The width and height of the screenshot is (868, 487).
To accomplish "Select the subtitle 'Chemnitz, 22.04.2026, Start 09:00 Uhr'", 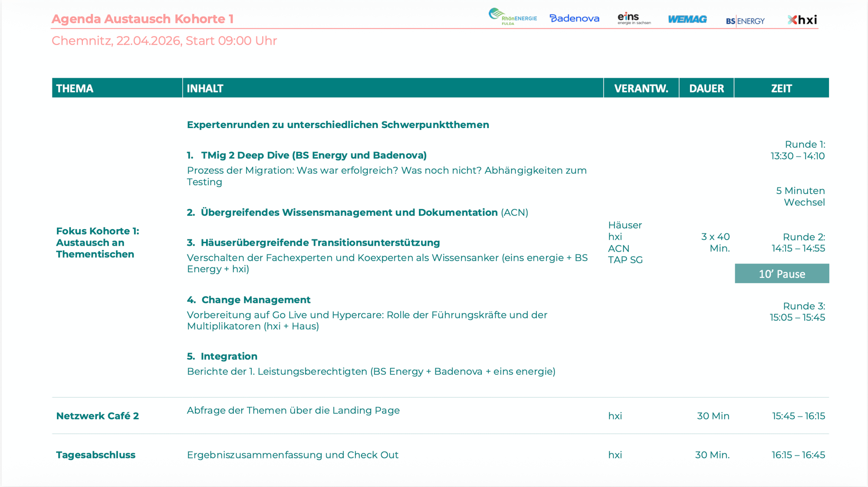I will [164, 41].
